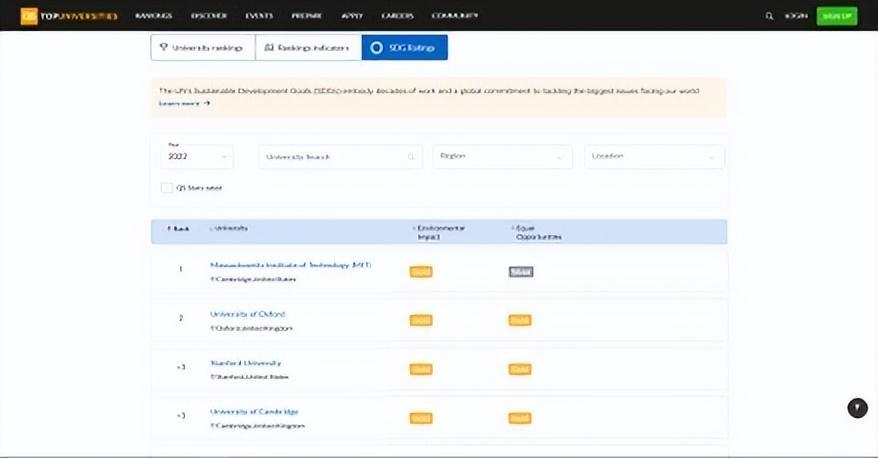This screenshot has height=458, width=878.
Task: Click into the University Search field
Action: pyautogui.click(x=330, y=157)
